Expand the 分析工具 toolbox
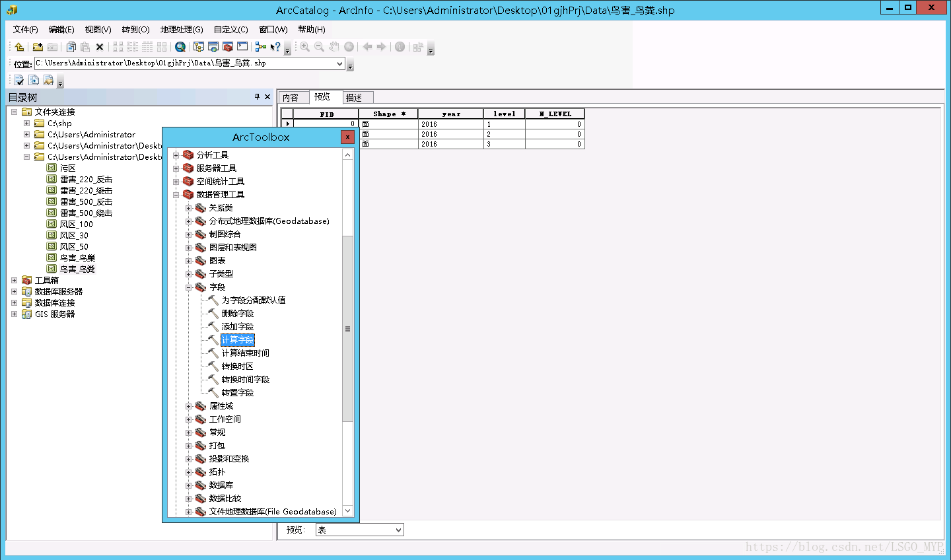The height and width of the screenshot is (560, 951). (x=176, y=155)
